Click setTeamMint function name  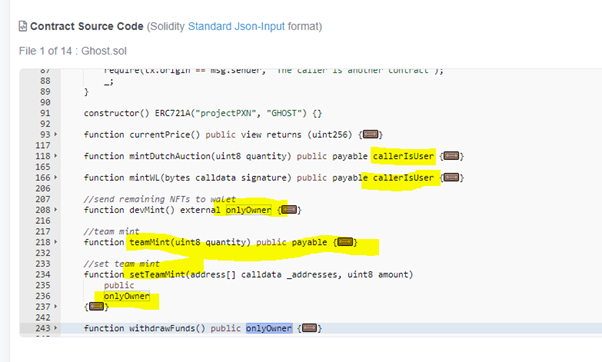(x=157, y=274)
